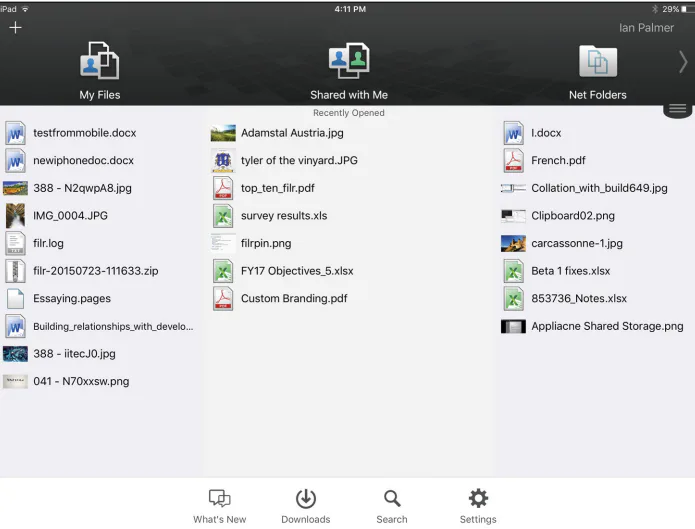Open carcassonne-1.jpg thumbnail
This screenshot has width=695, height=529.
click(513, 243)
